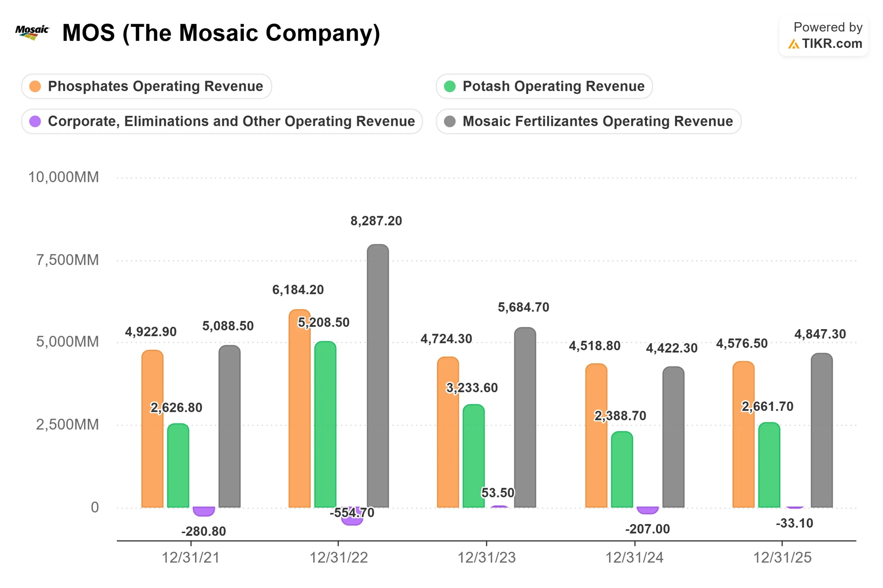883x588 pixels.
Task: Click the 12/31/23 x-axis date label
Action: [486, 558]
